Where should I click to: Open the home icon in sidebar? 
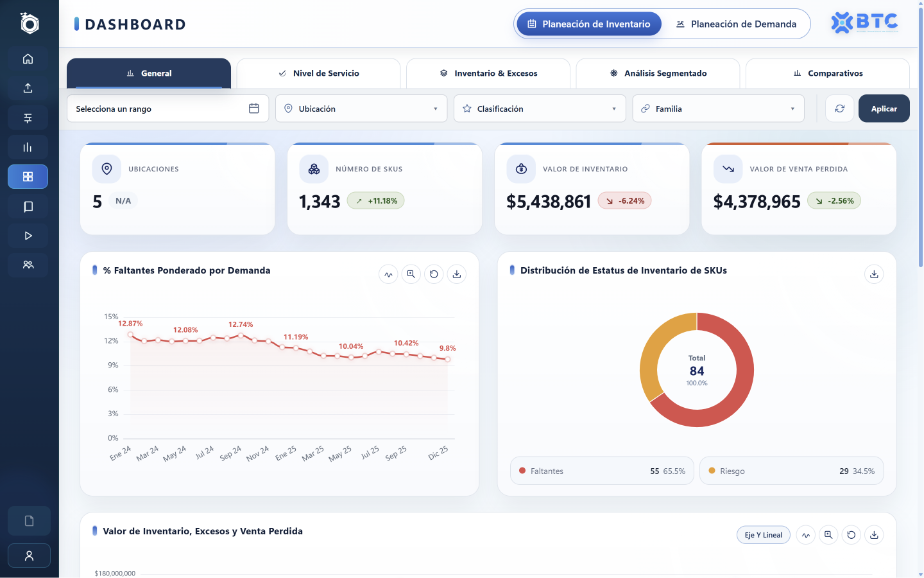28,59
